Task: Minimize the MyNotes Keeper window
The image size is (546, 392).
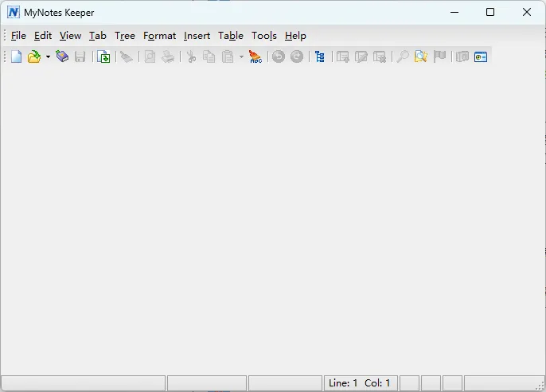Action: tap(454, 12)
